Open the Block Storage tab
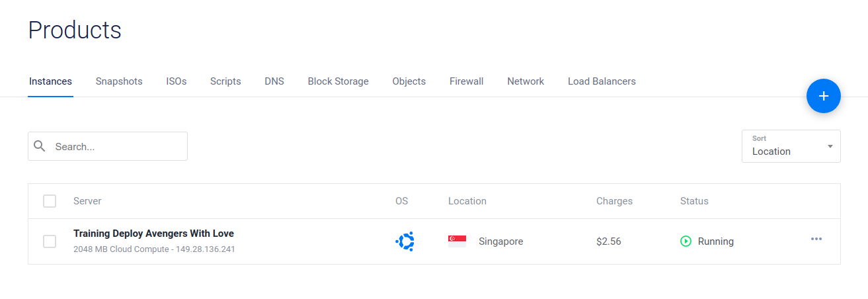This screenshot has width=868, height=299. click(x=338, y=81)
